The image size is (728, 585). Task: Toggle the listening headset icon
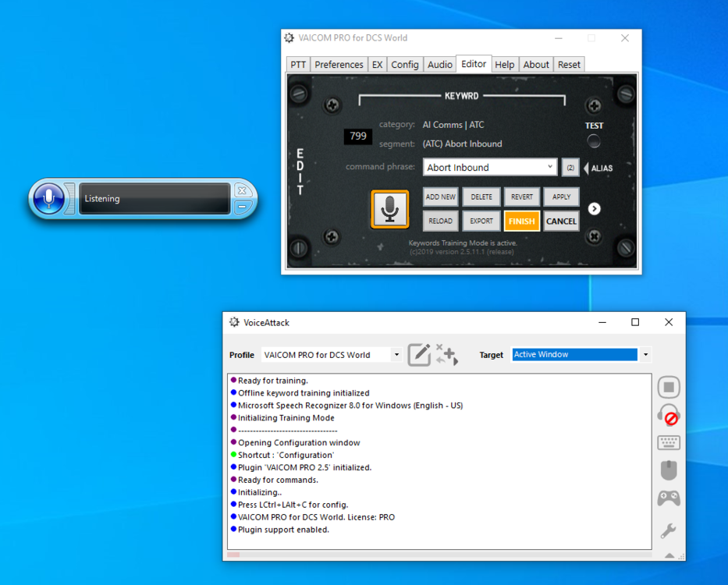click(x=669, y=415)
